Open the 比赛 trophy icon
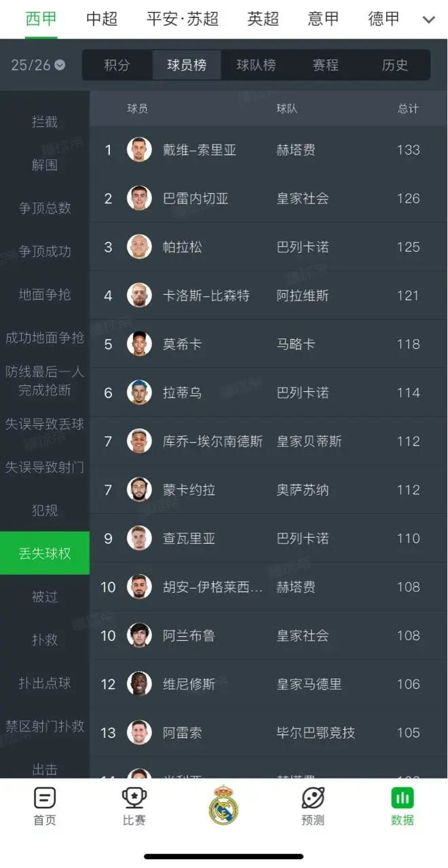The height and width of the screenshot is (868, 448). pyautogui.click(x=134, y=798)
